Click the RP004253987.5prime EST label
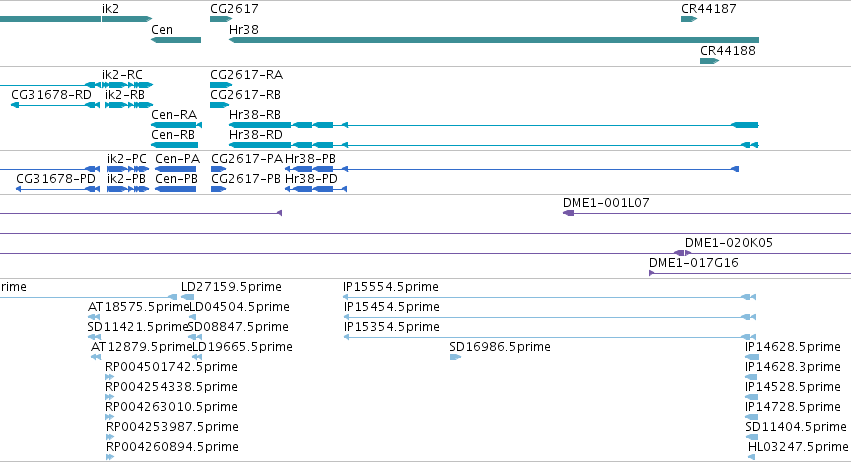851x462 pixels. tap(172, 427)
